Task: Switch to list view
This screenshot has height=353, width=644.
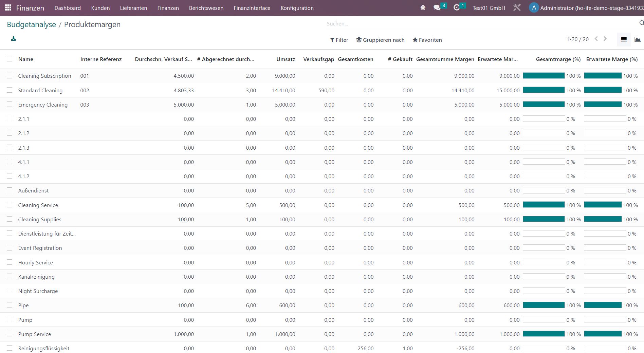Action: (624, 39)
